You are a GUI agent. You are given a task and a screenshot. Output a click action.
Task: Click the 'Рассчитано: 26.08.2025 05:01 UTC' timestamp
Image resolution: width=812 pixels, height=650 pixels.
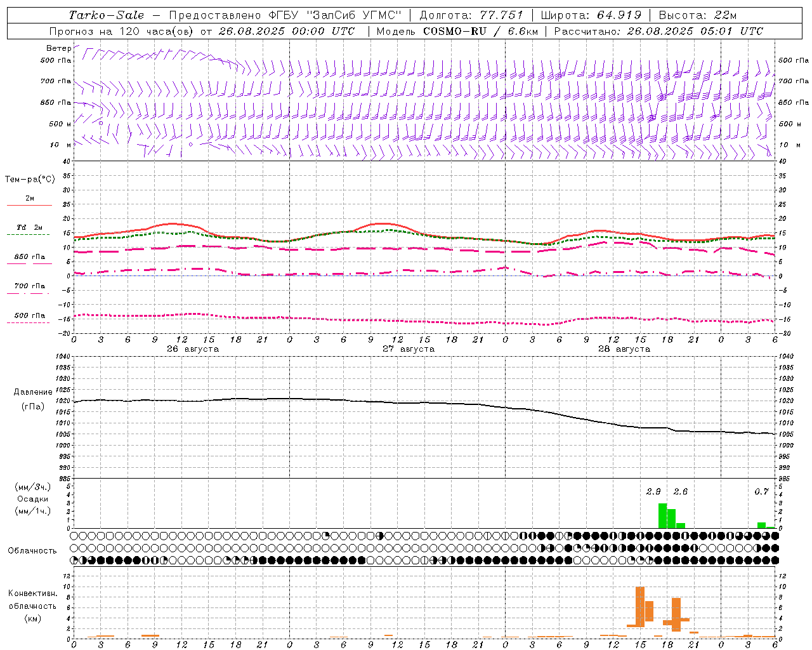(658, 31)
